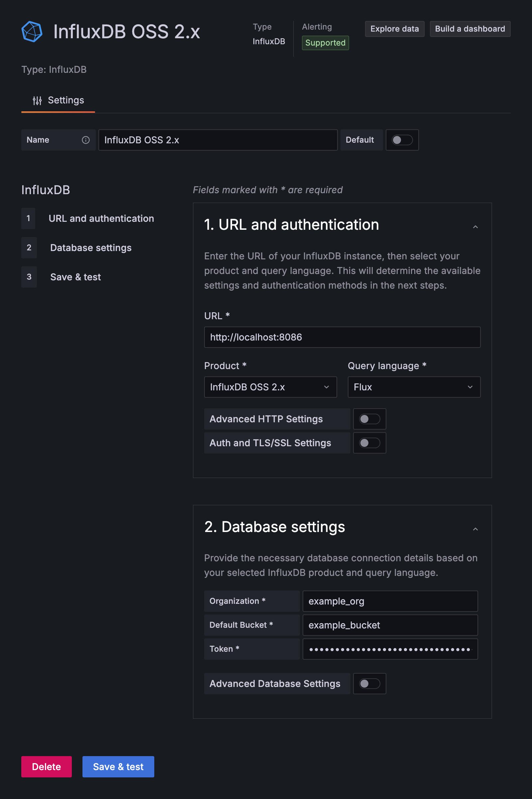Image resolution: width=532 pixels, height=799 pixels.
Task: Click the InfluxDB logo icon
Action: 31,31
